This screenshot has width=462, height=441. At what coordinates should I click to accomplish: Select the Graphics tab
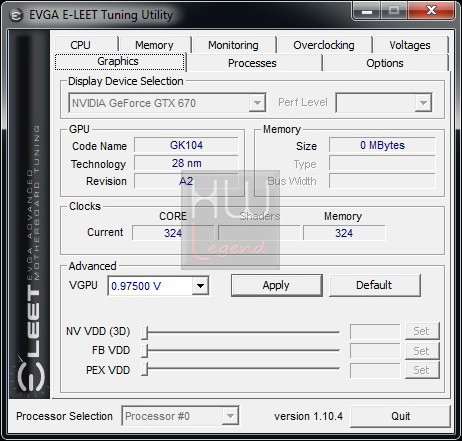pos(120,62)
